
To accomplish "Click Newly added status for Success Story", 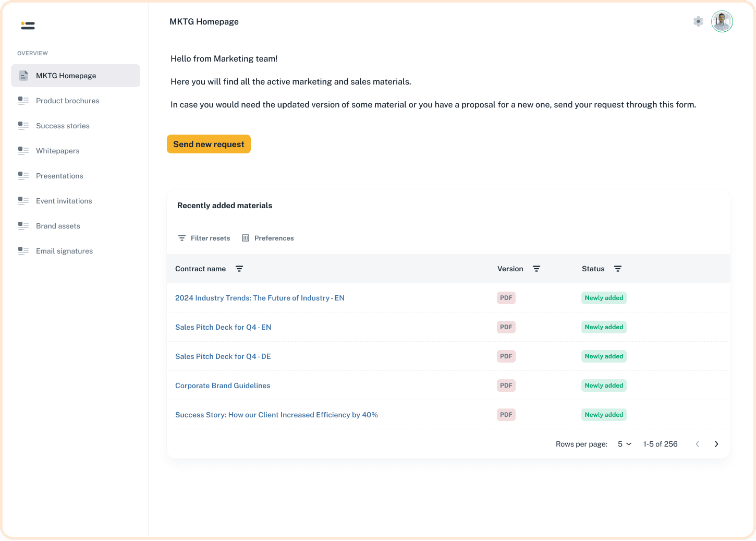I will (604, 415).
